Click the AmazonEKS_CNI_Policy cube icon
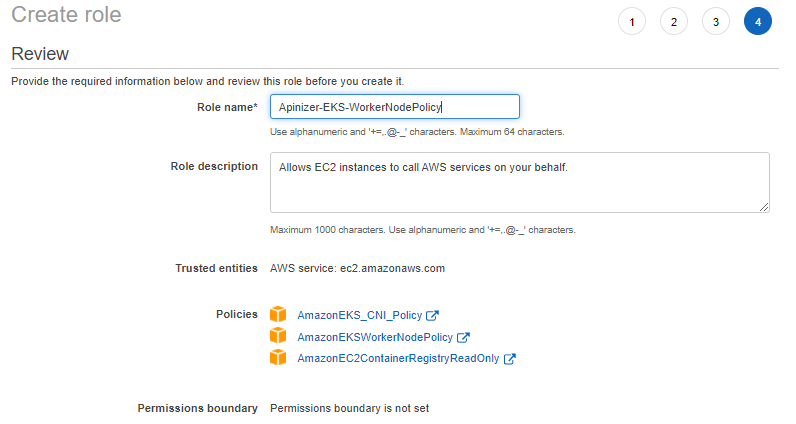The image size is (796, 424). [279, 315]
